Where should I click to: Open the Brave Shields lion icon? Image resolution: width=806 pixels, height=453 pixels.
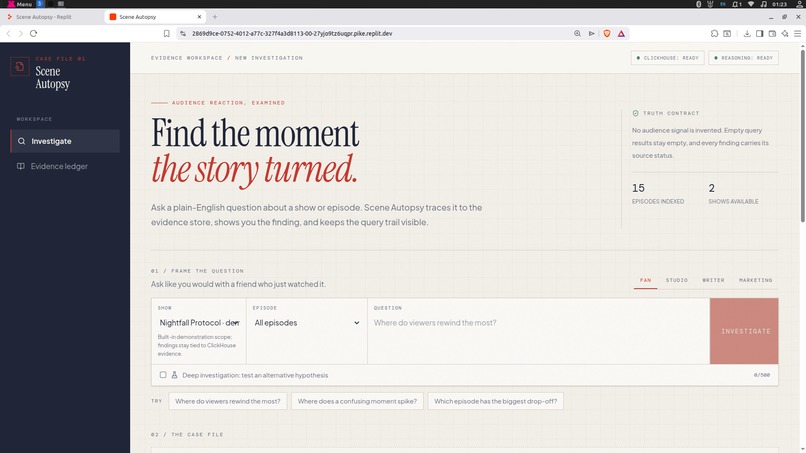pos(607,33)
